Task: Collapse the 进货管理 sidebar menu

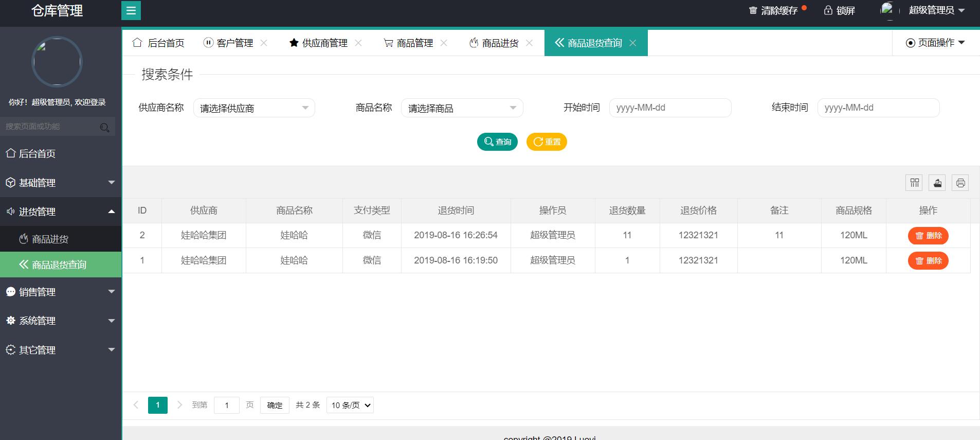Action: 61,212
